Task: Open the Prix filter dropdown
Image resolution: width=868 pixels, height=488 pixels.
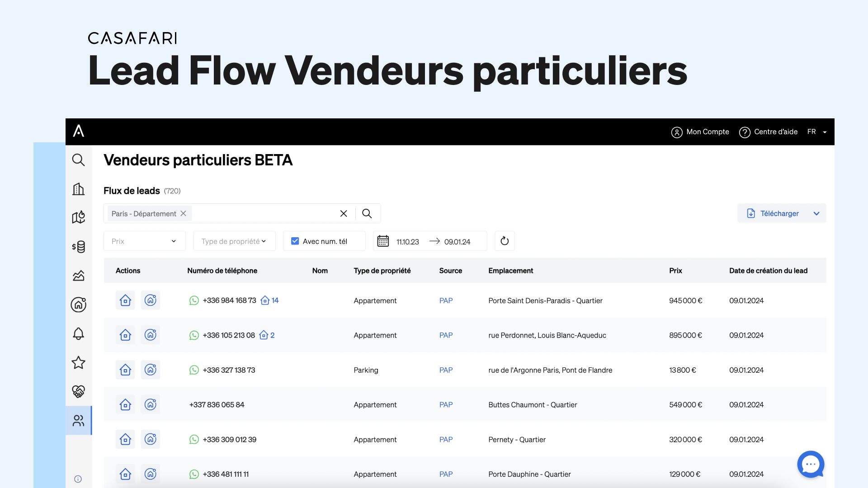Action: click(142, 241)
